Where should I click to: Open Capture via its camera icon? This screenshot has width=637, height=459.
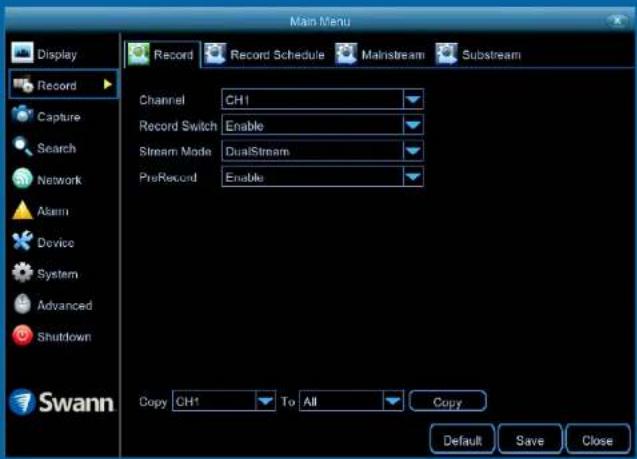[22, 115]
